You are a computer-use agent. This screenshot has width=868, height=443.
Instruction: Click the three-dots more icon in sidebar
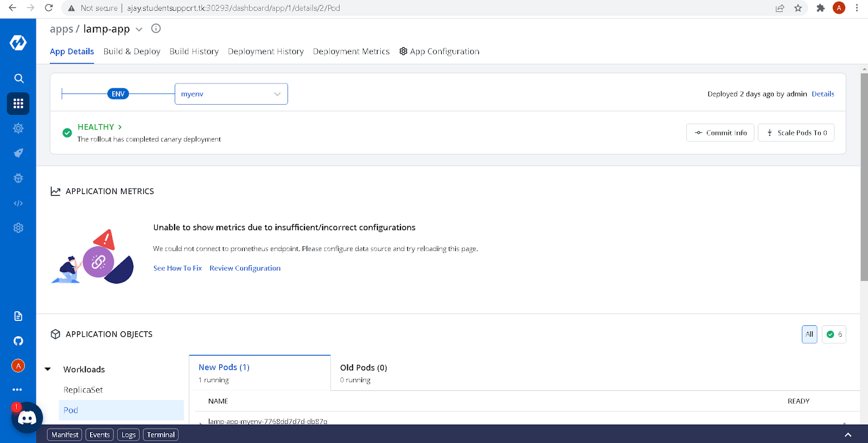(x=18, y=389)
